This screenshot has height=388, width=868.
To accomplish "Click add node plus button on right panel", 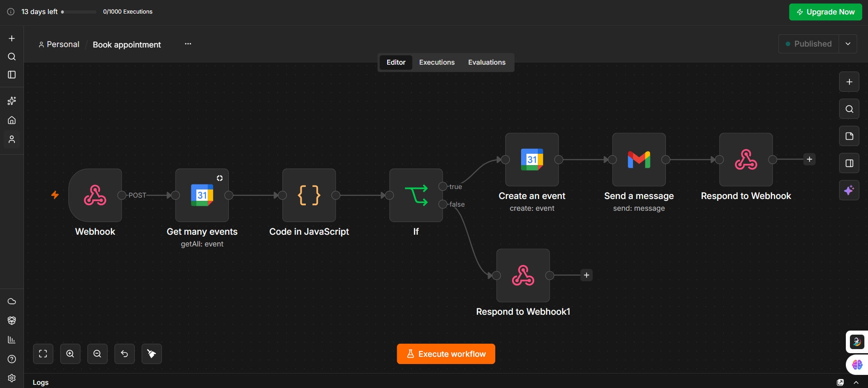I will (x=849, y=82).
